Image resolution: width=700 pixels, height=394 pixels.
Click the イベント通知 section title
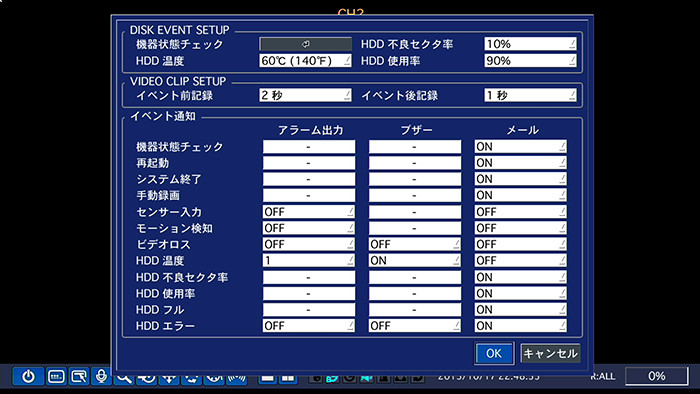pos(163,116)
